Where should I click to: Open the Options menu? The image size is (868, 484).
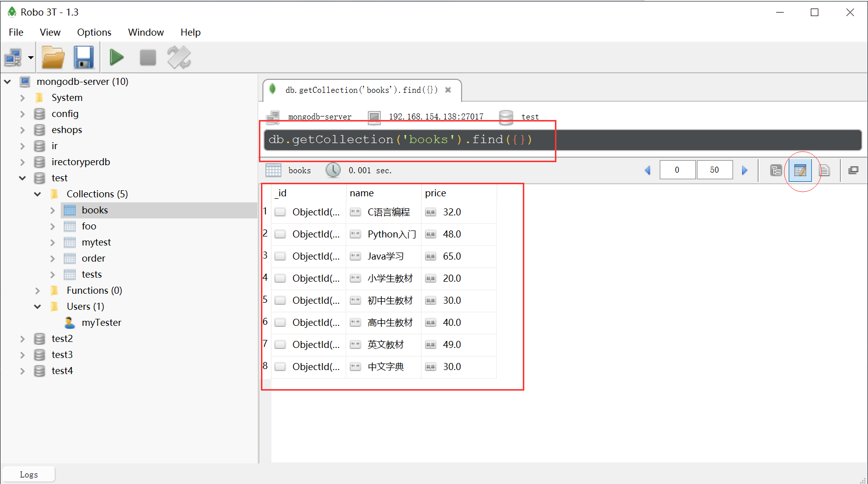coord(94,32)
